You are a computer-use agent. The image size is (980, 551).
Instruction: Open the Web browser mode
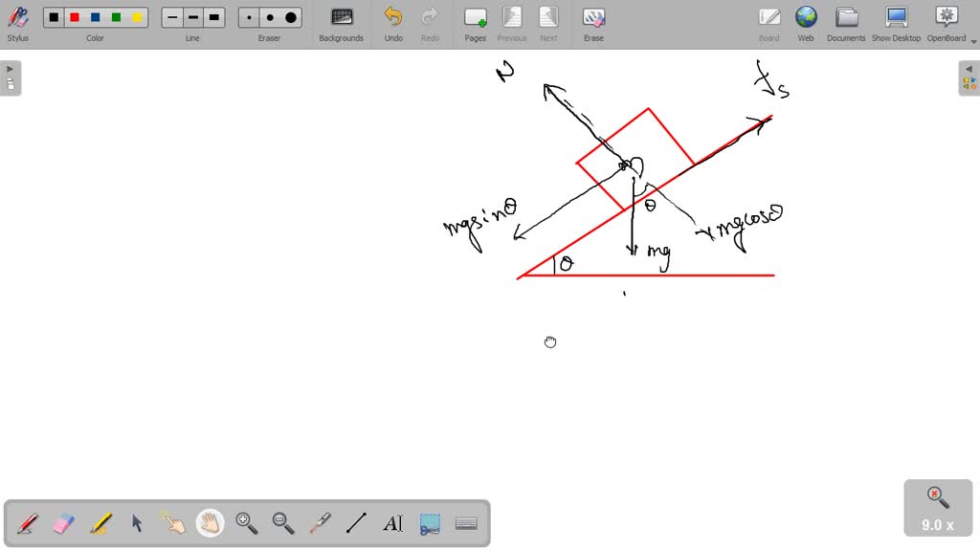click(x=806, y=24)
